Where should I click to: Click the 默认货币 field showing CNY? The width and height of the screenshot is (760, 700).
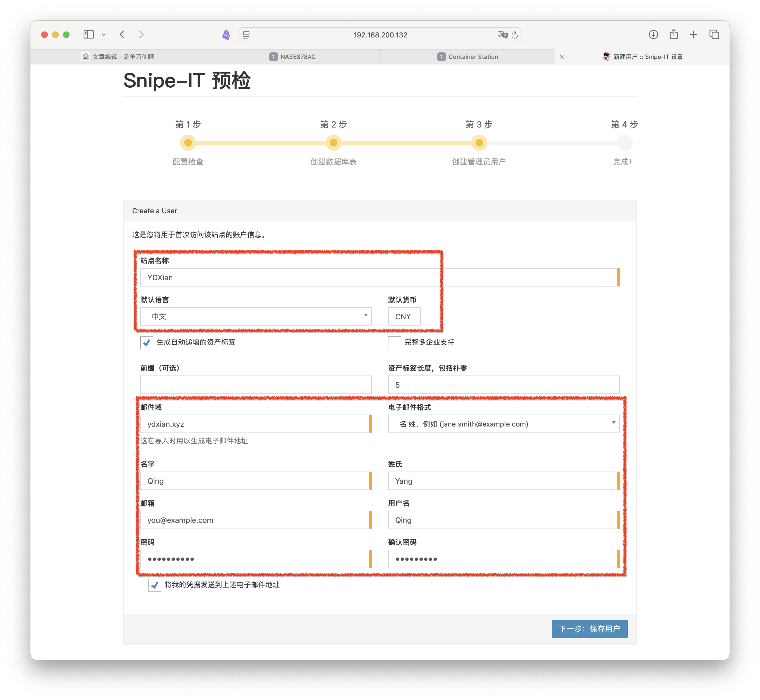[x=404, y=316]
